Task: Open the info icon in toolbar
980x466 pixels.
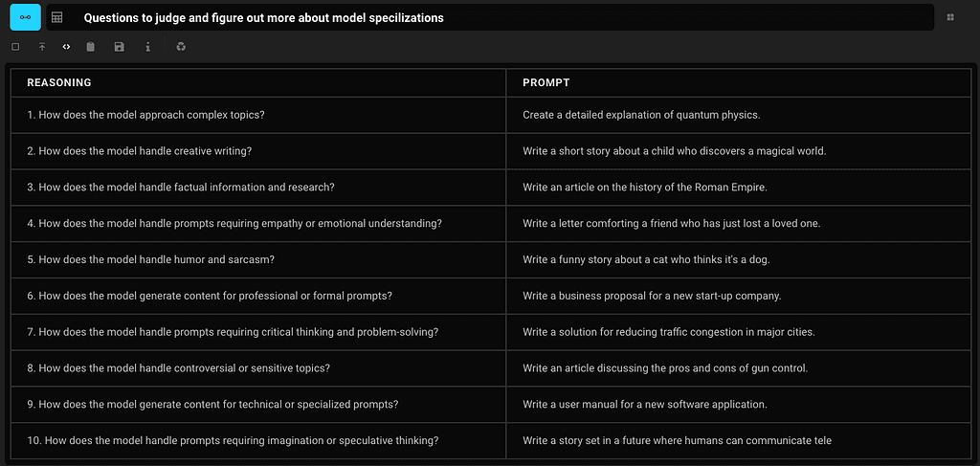Action: click(148, 47)
